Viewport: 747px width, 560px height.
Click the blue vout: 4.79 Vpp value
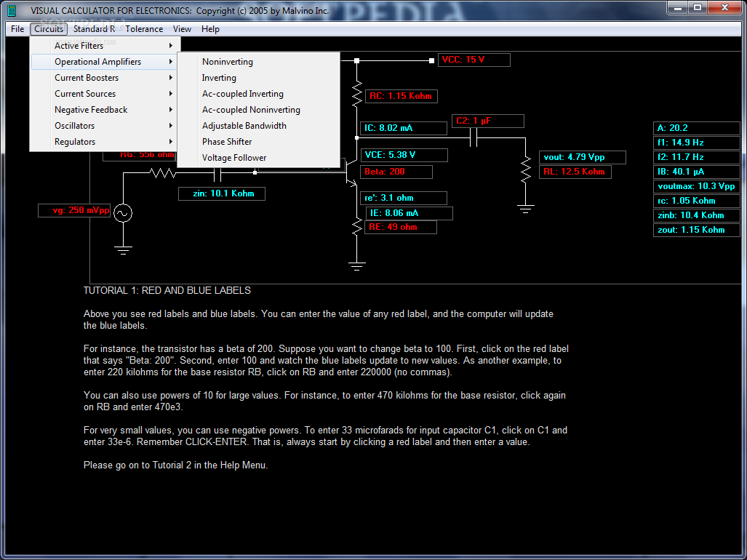tap(582, 158)
